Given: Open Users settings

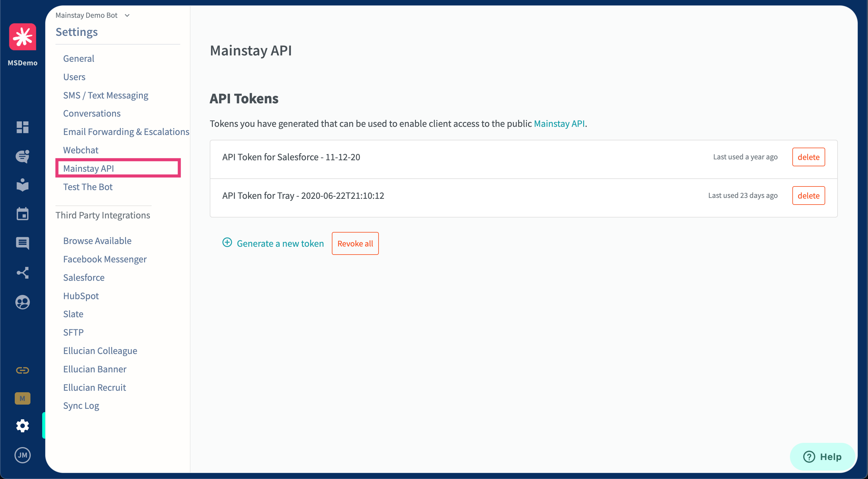Looking at the screenshot, I should (74, 77).
